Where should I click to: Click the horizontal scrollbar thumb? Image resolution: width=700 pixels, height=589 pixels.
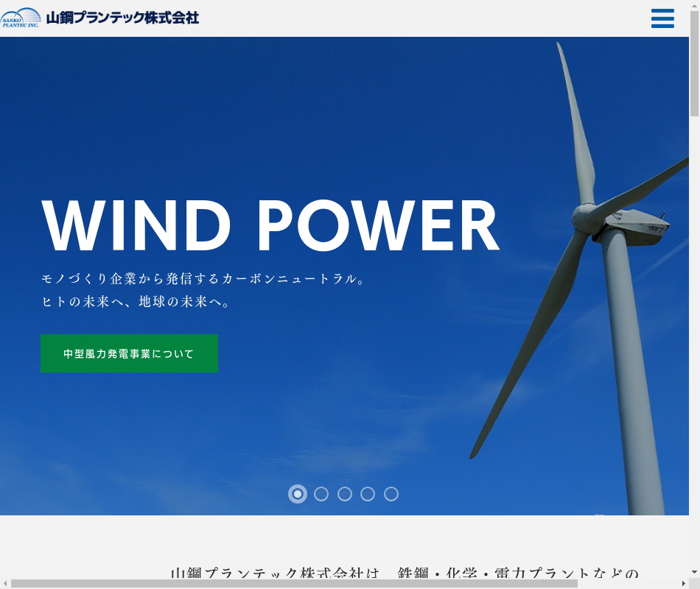point(295,583)
